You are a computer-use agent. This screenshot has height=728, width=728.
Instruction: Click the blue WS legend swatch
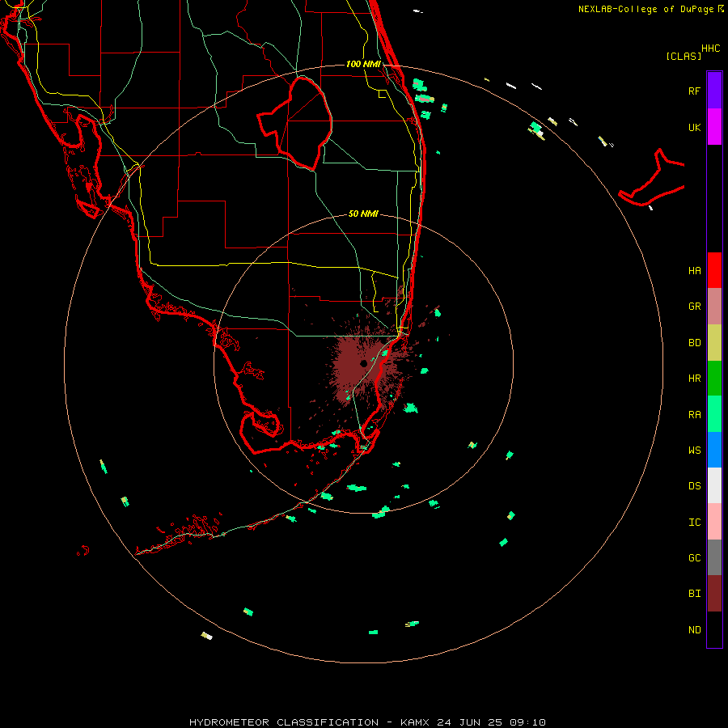[x=714, y=450]
